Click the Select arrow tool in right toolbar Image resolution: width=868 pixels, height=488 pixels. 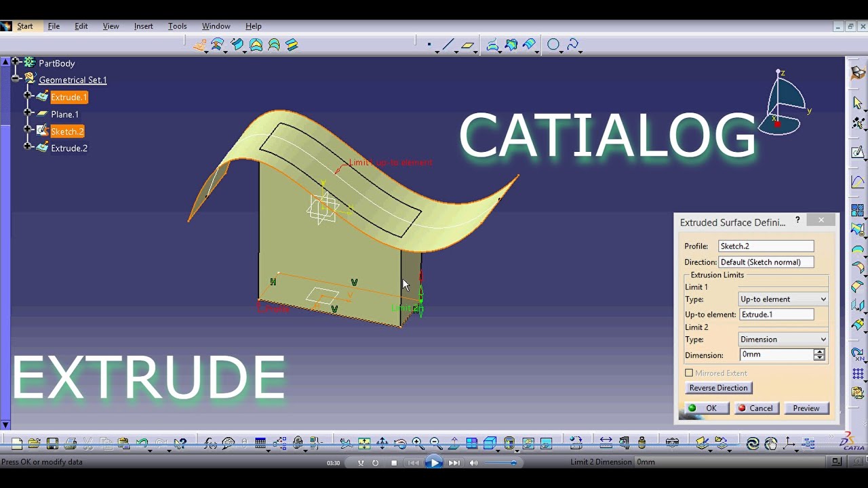[858, 103]
